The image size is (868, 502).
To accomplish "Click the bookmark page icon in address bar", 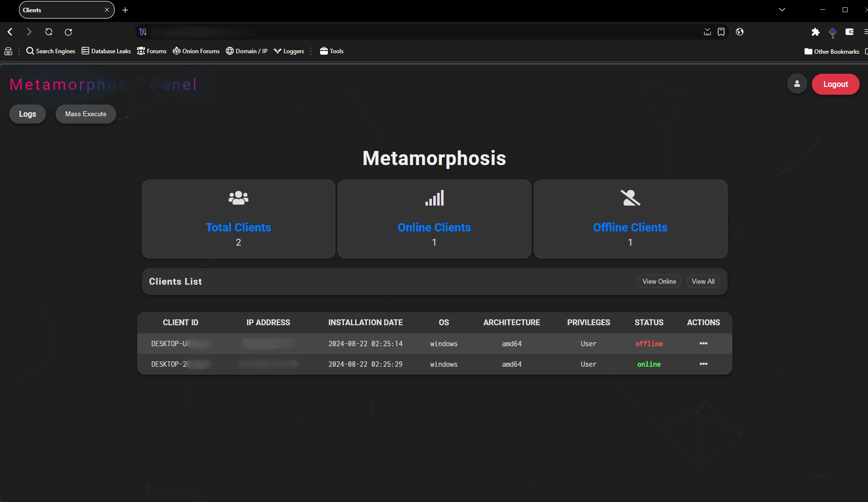I will (x=721, y=32).
